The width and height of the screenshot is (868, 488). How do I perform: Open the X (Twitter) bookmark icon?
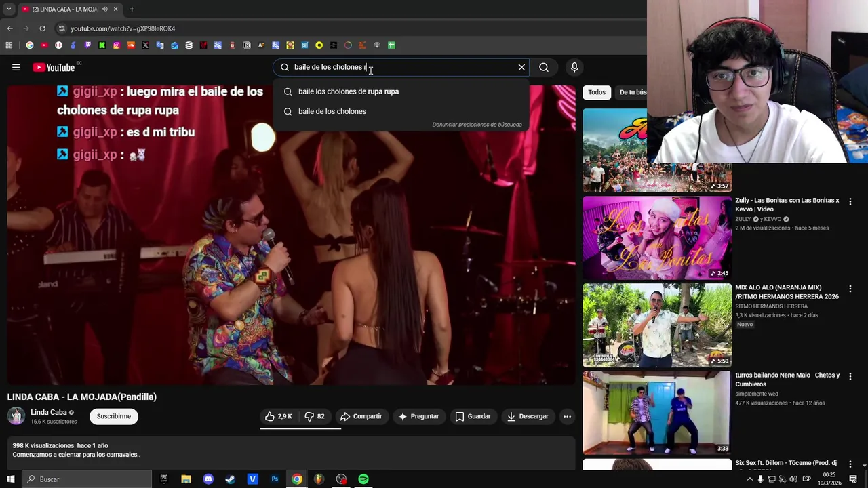click(145, 45)
